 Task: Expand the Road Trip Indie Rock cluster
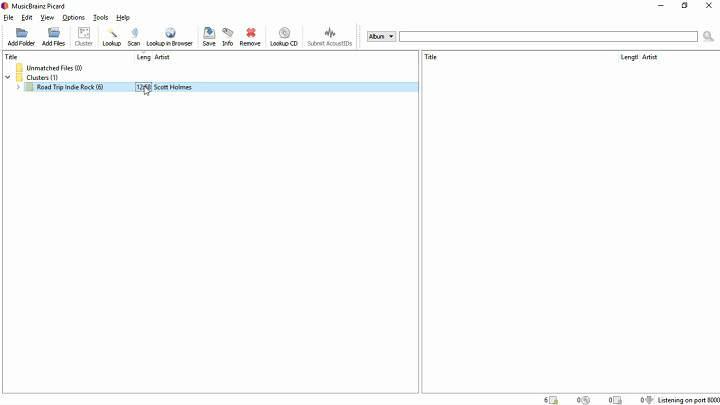point(18,87)
